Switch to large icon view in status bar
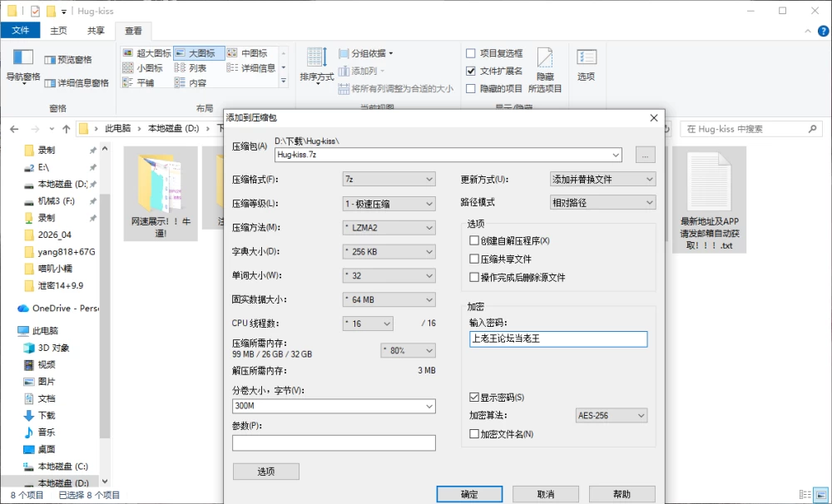 click(823, 495)
